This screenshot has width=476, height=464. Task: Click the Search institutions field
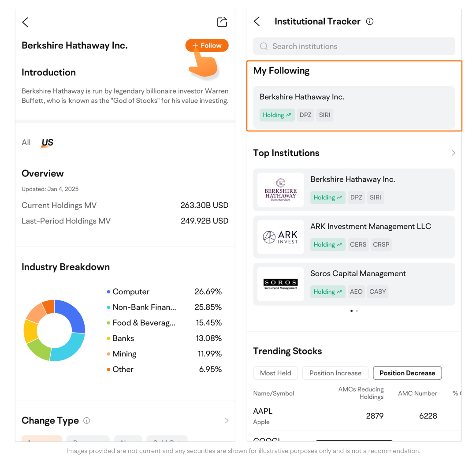354,46
